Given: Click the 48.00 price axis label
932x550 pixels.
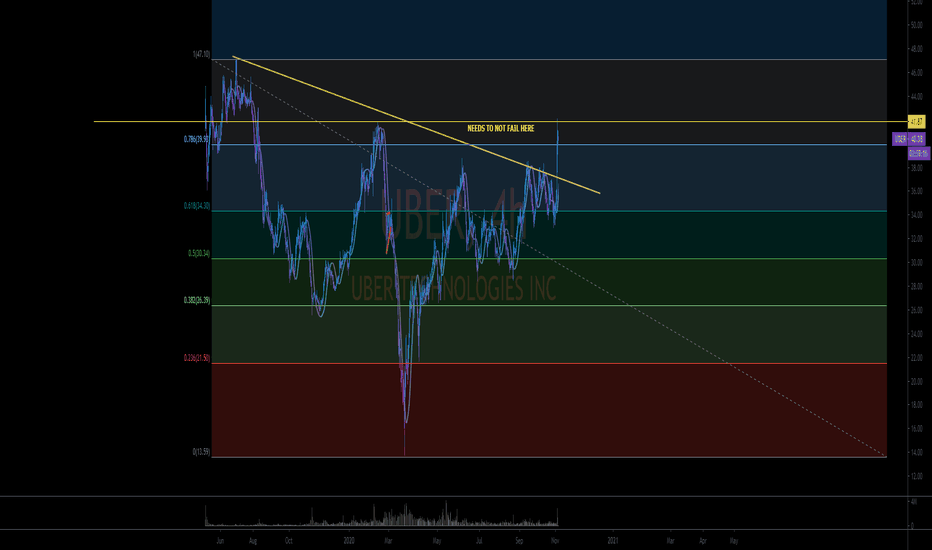Looking at the screenshot, I should pos(915,49).
